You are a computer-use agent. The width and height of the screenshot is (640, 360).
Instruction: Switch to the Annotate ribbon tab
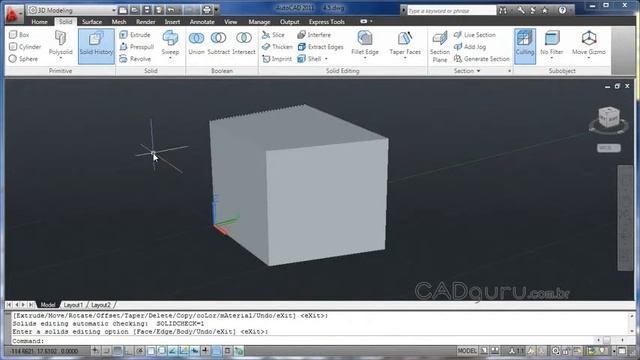tap(202, 22)
